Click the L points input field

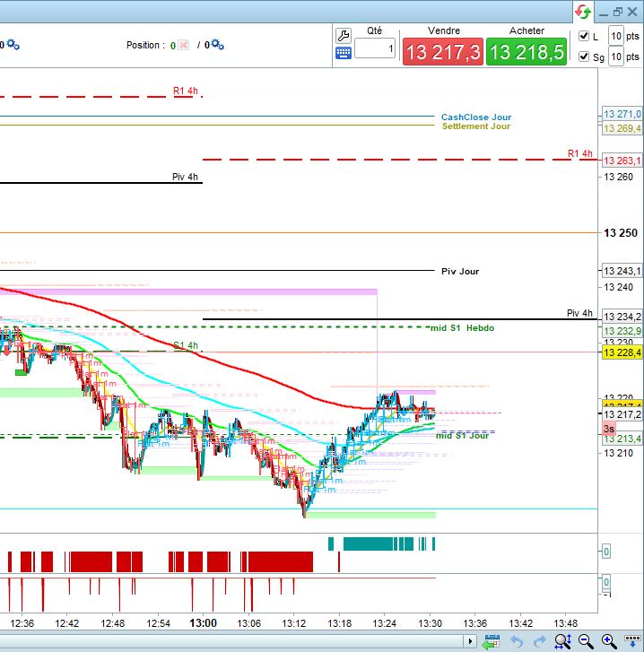click(x=616, y=36)
